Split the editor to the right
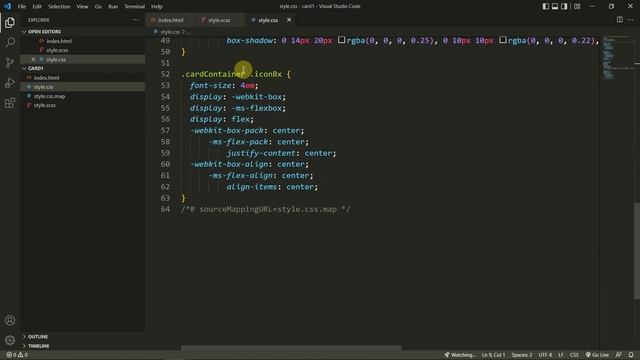 tap(620, 20)
